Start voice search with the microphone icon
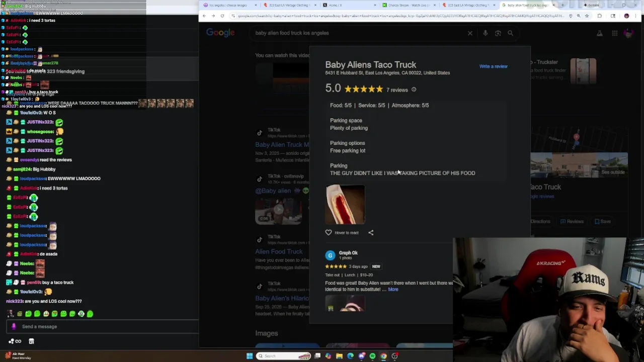The height and width of the screenshot is (362, 644). pyautogui.click(x=485, y=33)
